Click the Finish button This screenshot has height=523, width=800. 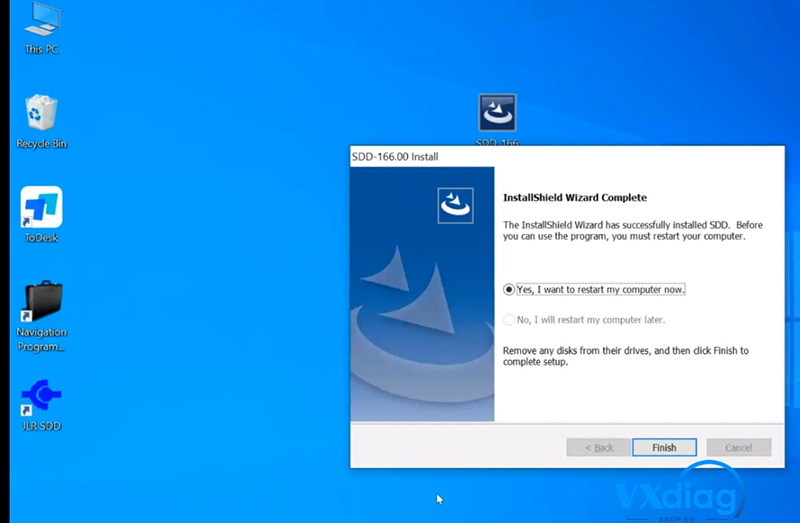pyautogui.click(x=664, y=447)
